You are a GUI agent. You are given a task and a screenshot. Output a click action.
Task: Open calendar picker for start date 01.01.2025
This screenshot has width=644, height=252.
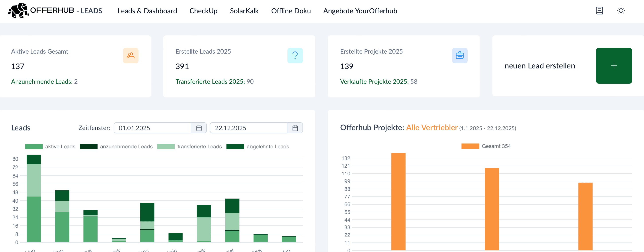(199, 128)
